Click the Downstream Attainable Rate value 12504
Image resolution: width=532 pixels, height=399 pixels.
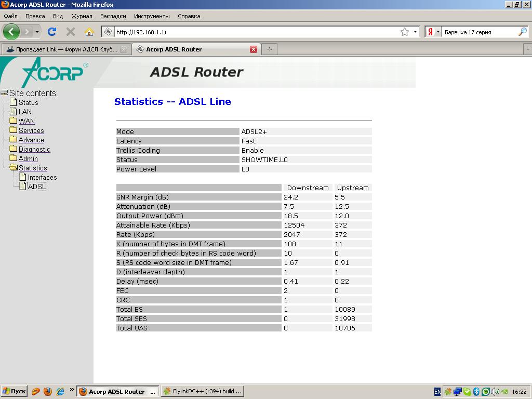[294, 225]
